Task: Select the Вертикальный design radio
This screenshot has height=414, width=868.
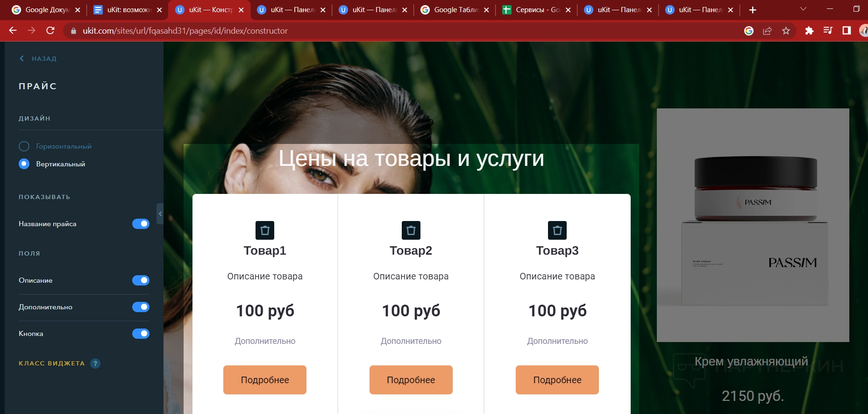Action: 24,164
